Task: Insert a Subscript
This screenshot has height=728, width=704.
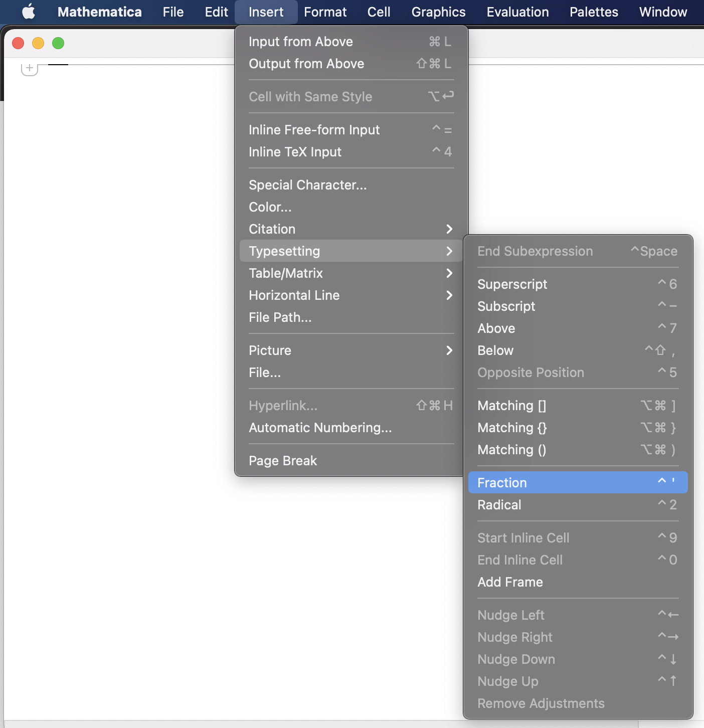Action: (578, 306)
